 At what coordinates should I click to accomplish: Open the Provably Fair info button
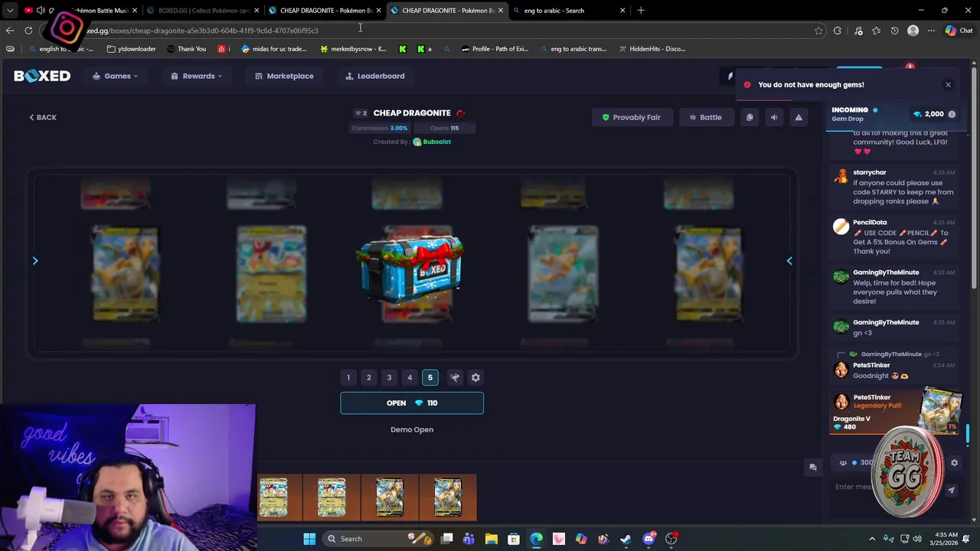coord(631,117)
